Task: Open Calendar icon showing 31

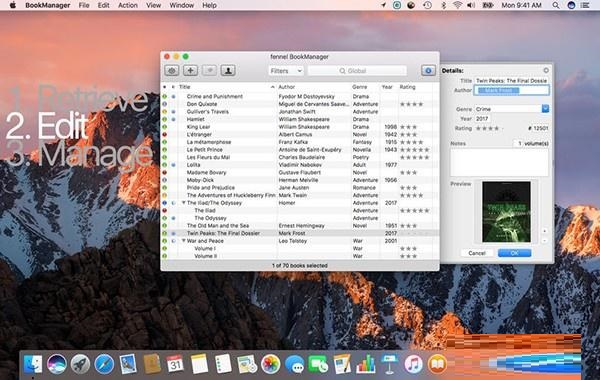Action: pos(175,364)
